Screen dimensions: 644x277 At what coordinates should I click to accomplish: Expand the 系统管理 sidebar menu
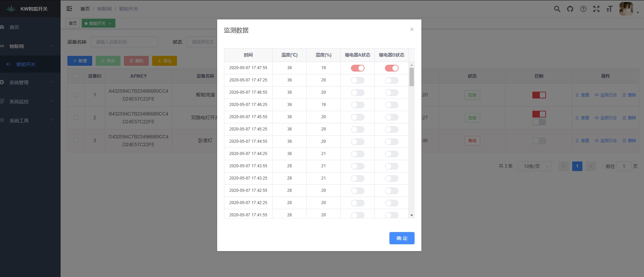pyautogui.click(x=30, y=82)
